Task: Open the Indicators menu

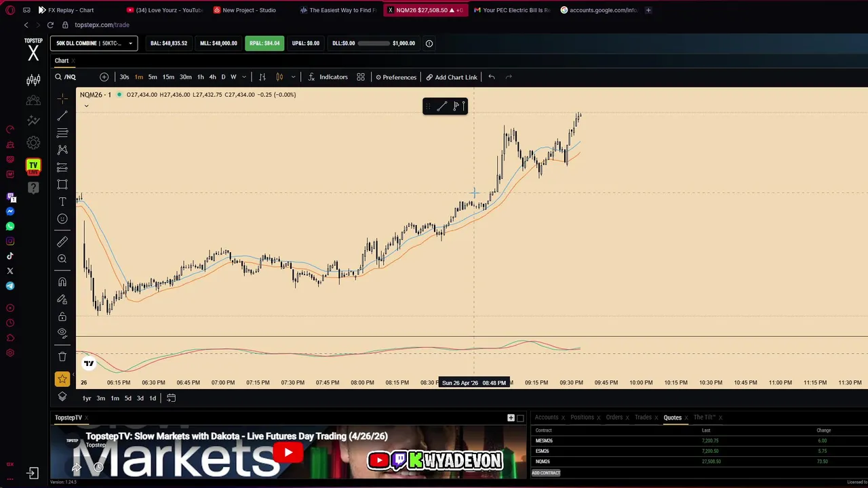Action: pyautogui.click(x=328, y=77)
